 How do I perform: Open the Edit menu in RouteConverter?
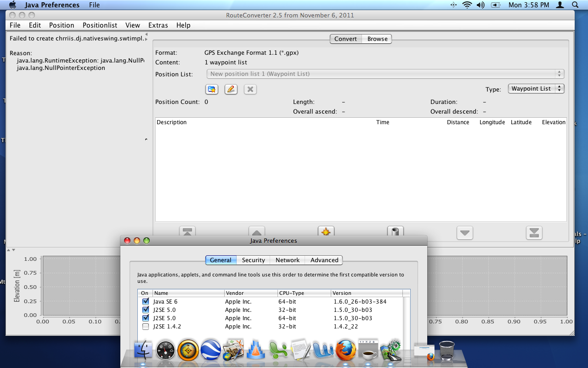coord(35,25)
